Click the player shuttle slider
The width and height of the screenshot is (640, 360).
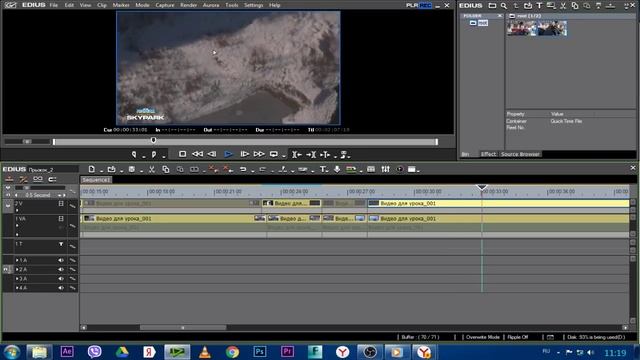click(x=27, y=142)
